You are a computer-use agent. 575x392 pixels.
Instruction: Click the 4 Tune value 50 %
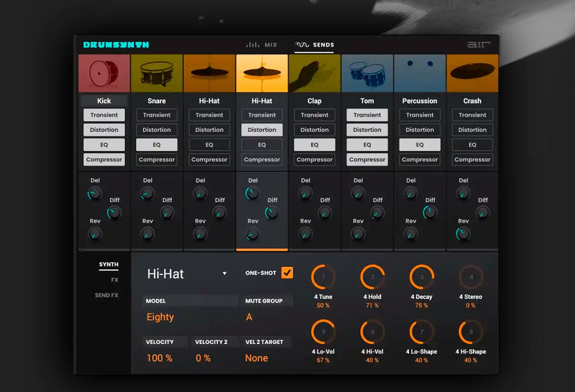click(x=323, y=305)
